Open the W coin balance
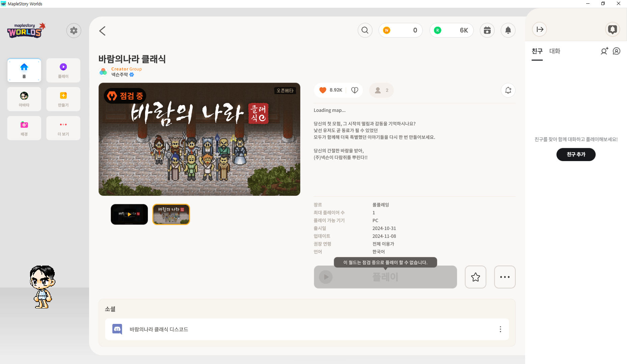 401,30
